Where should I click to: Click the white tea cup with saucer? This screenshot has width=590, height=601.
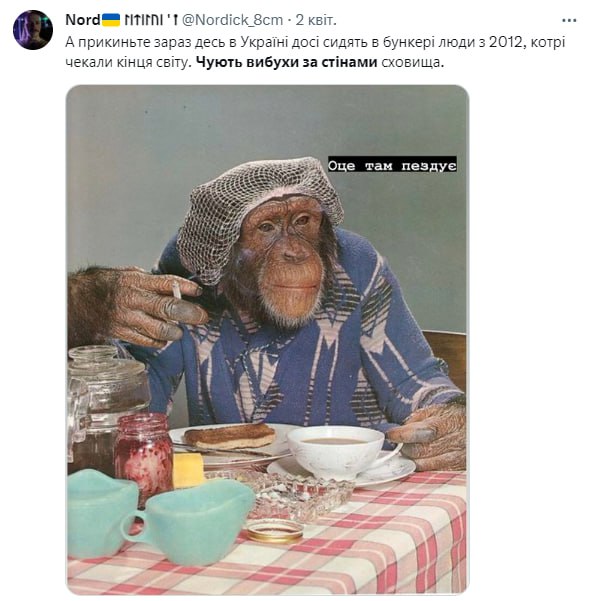(340, 452)
